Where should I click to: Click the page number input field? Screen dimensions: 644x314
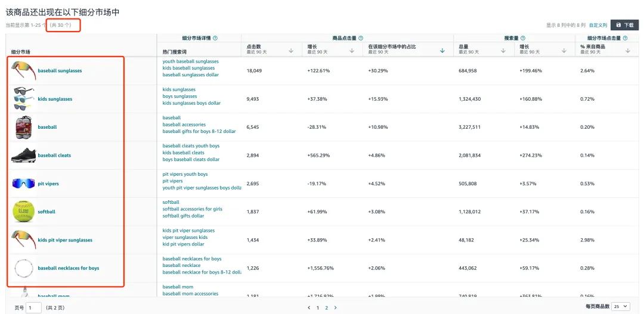pyautogui.click(x=34, y=307)
